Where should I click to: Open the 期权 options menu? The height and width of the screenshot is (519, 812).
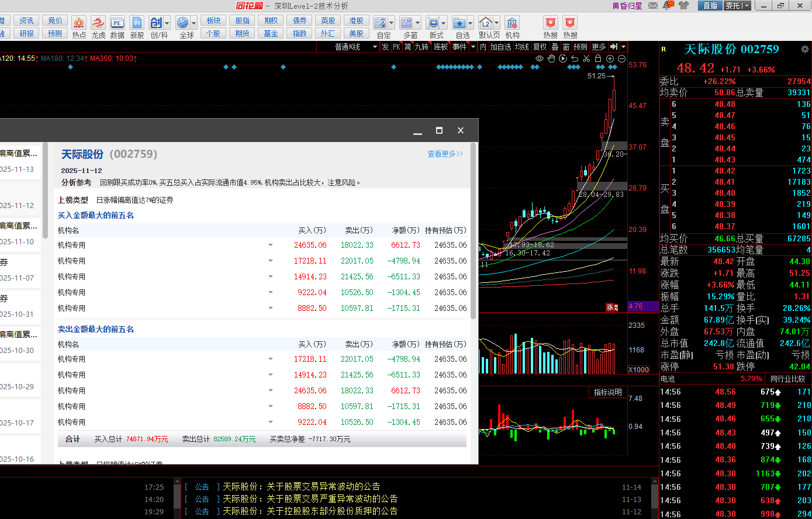pos(271,20)
